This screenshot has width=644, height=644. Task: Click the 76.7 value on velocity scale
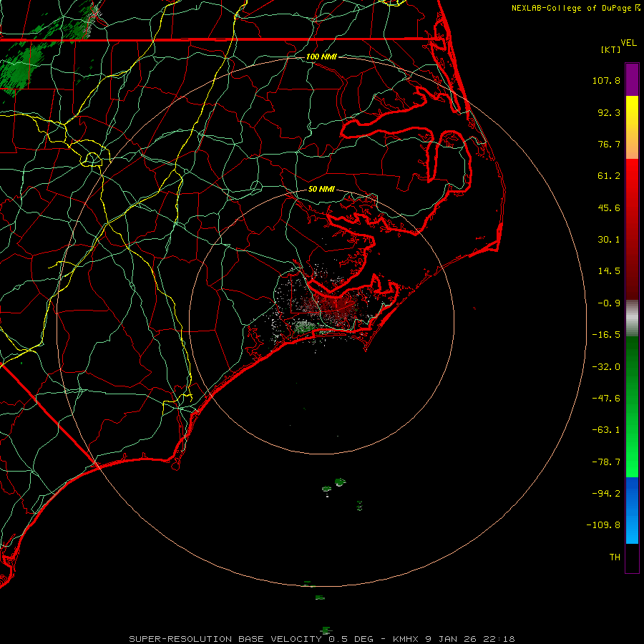(609, 144)
